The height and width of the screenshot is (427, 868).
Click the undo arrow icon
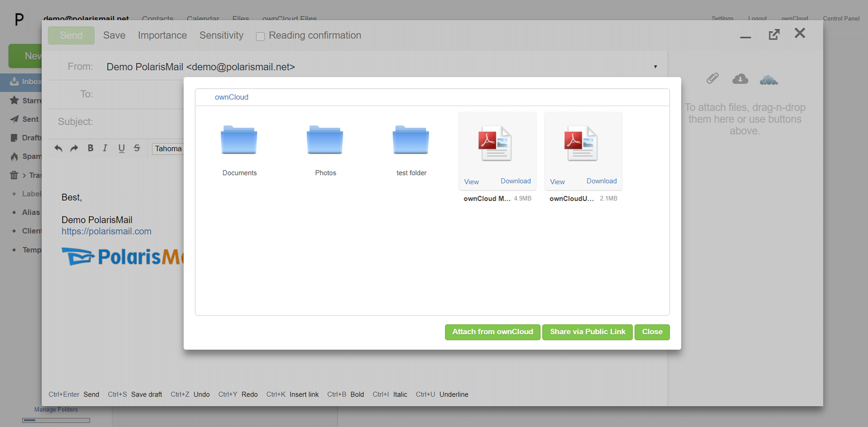pyautogui.click(x=58, y=148)
